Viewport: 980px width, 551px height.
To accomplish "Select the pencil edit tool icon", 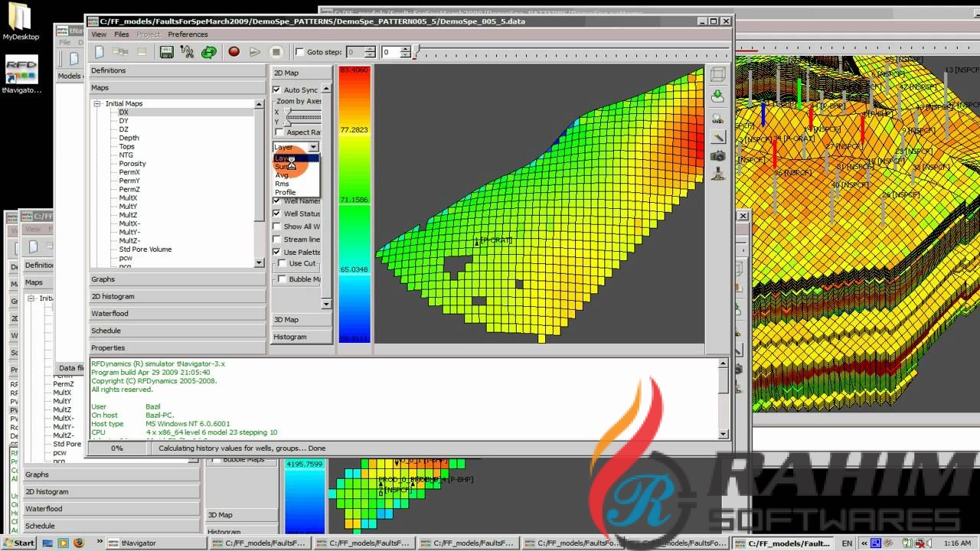I will pos(718,137).
